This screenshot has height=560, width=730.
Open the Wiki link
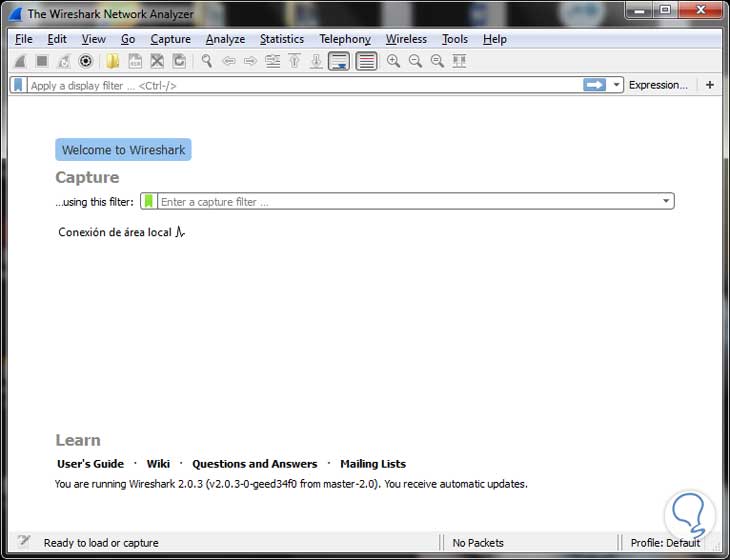(158, 464)
